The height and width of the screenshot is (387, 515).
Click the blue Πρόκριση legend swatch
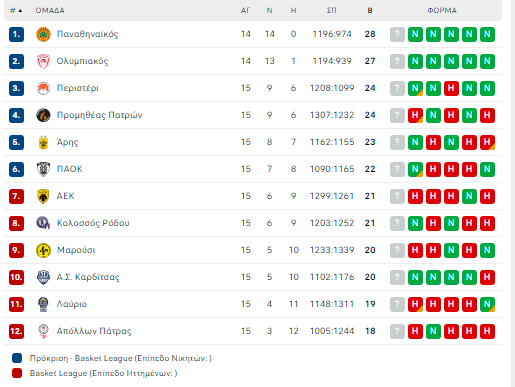[x=17, y=358]
